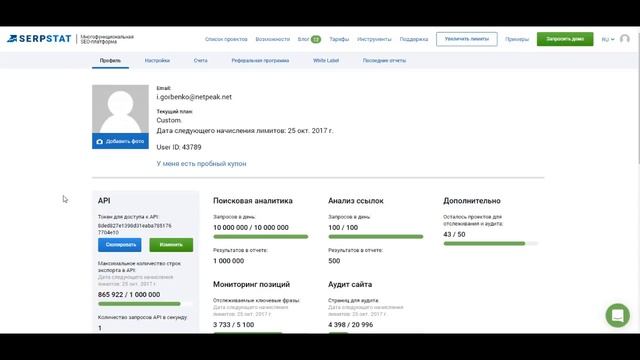The image size is (640, 360).
Task: Open Поддержка in top navigation
Action: pyautogui.click(x=414, y=39)
